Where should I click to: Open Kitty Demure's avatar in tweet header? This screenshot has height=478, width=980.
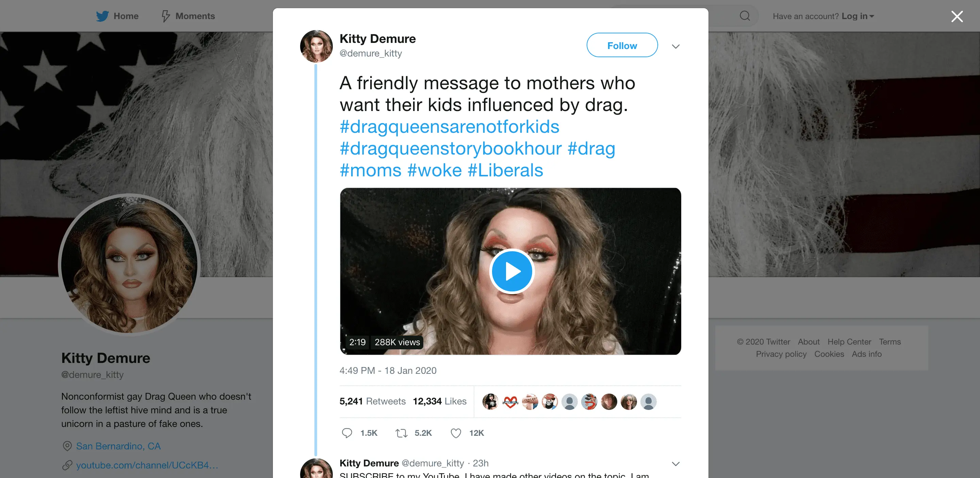point(316,46)
